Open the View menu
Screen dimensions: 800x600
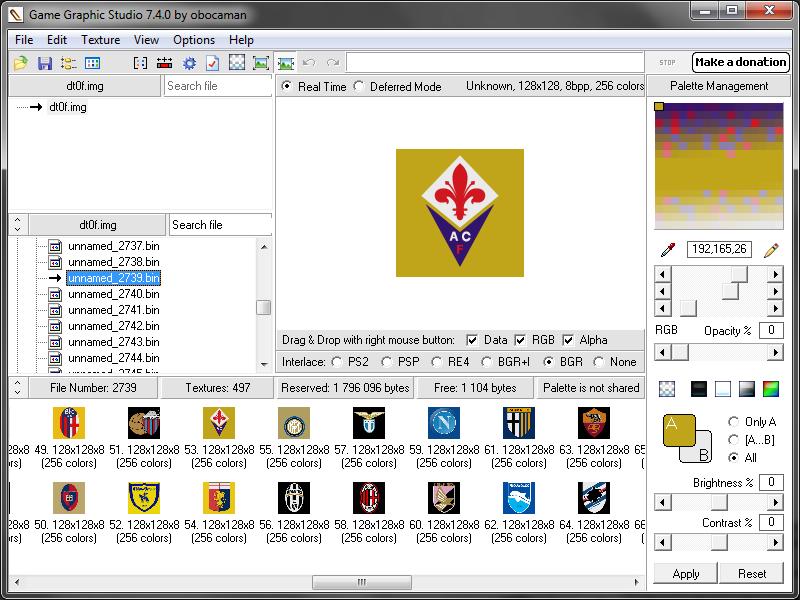click(146, 40)
